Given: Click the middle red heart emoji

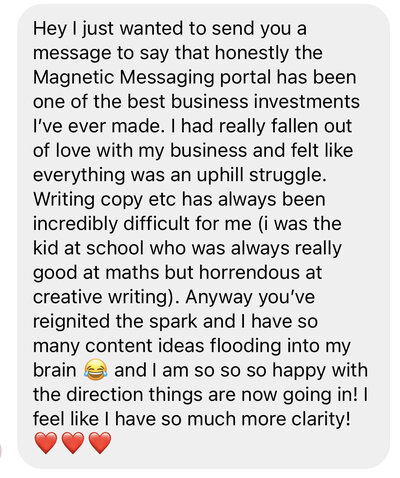Looking at the screenshot, I should 73,443.
